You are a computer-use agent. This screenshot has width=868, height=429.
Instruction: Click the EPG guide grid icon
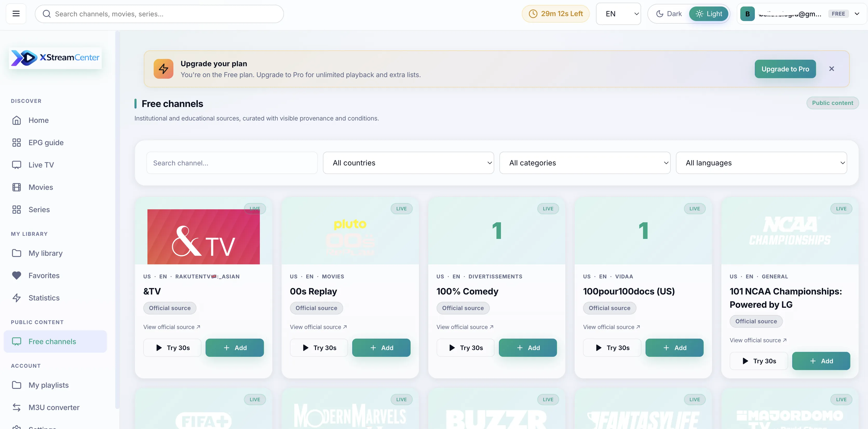(17, 143)
